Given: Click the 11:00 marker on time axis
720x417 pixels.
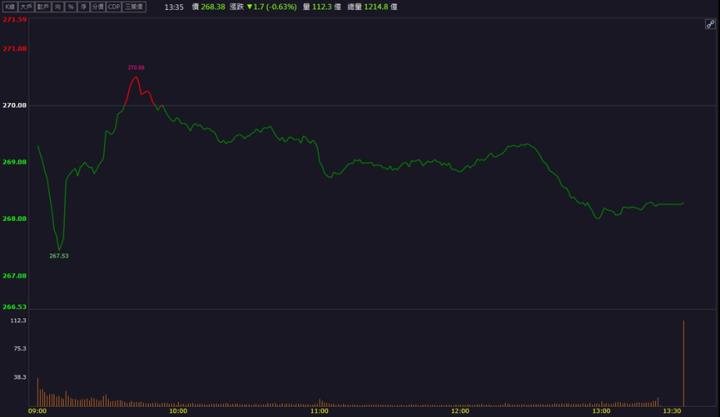Looking at the screenshot, I should coord(319,411).
